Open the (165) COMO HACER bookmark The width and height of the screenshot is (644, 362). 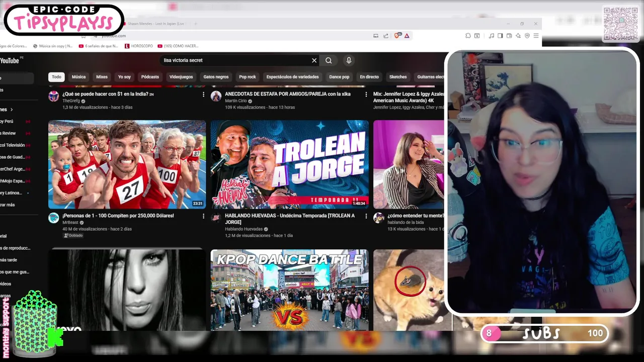tap(178, 46)
